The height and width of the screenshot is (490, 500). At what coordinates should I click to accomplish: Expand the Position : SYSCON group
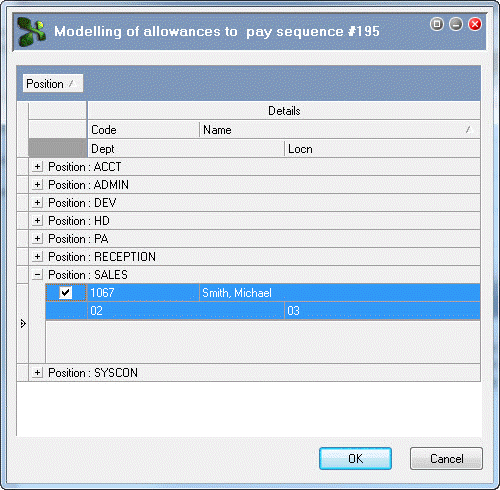[38, 373]
